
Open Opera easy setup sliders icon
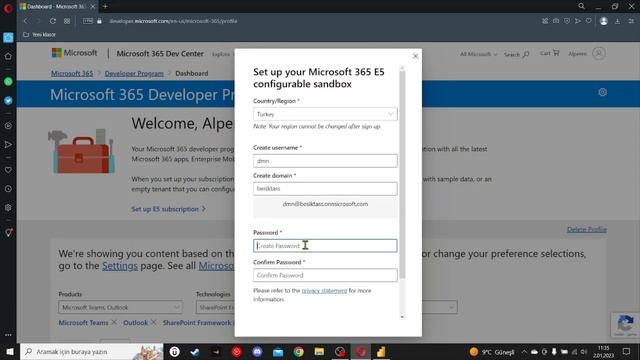pos(631,21)
